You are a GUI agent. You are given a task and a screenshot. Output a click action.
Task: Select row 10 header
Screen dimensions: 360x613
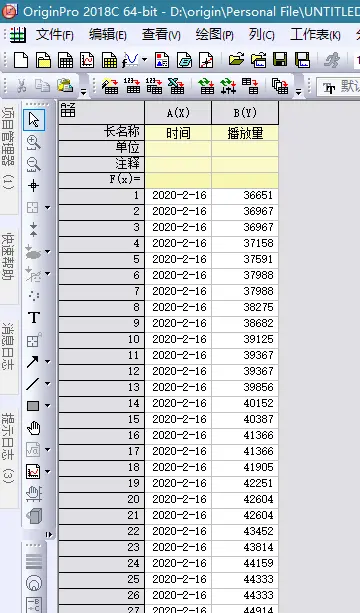102,339
